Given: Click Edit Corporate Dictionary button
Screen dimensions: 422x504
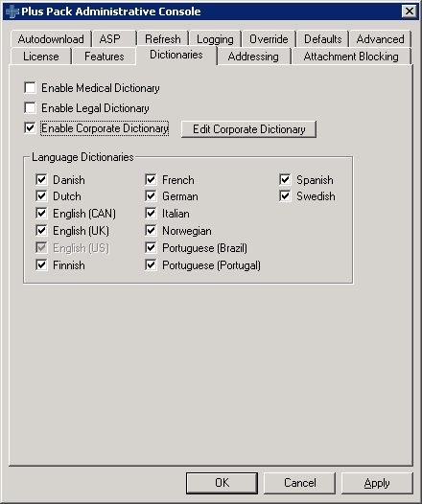Looking at the screenshot, I should pyautogui.click(x=248, y=129).
